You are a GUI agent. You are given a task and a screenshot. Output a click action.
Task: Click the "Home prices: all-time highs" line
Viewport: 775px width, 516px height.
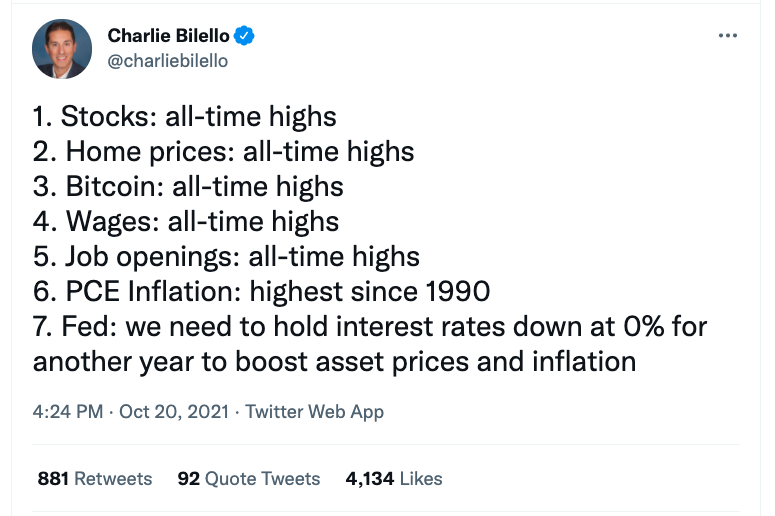tap(224, 151)
